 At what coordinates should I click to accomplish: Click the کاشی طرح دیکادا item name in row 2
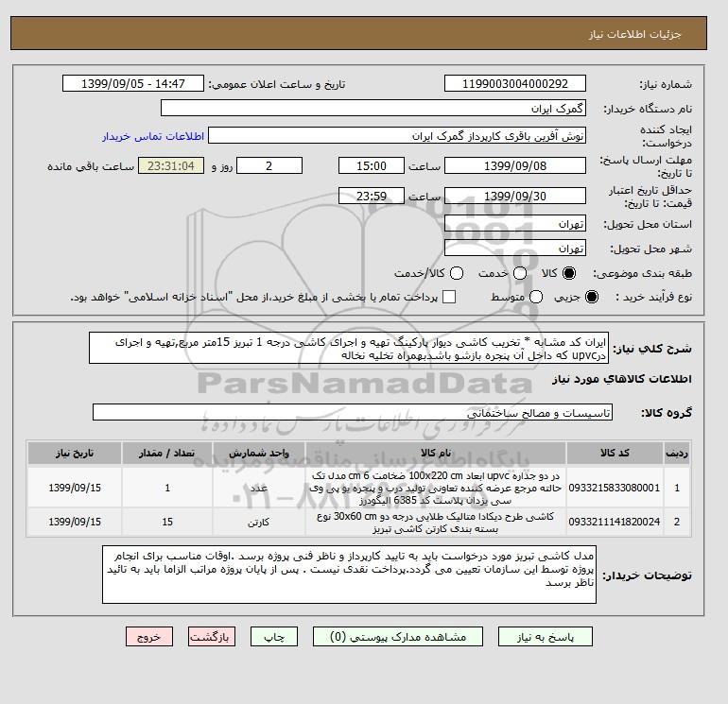click(436, 522)
